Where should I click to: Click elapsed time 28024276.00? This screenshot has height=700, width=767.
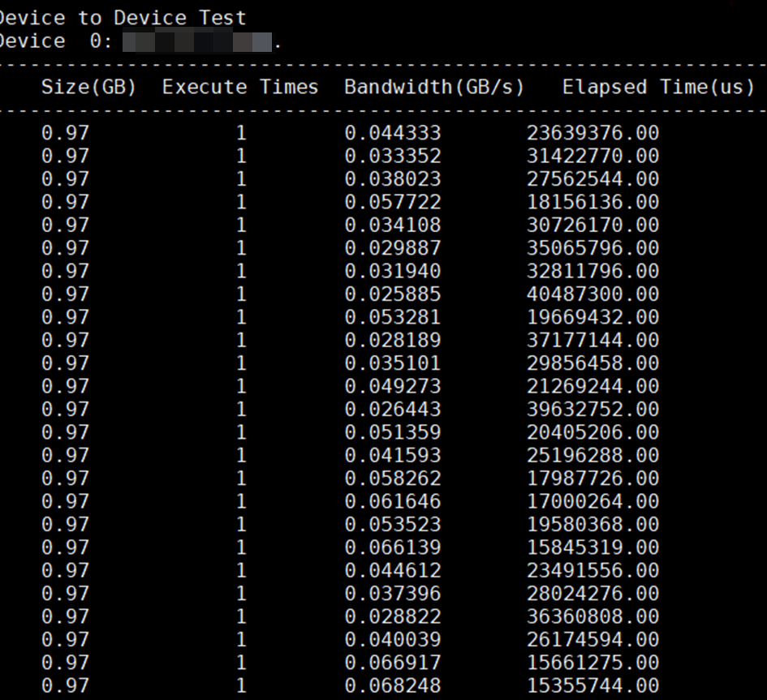592,594
